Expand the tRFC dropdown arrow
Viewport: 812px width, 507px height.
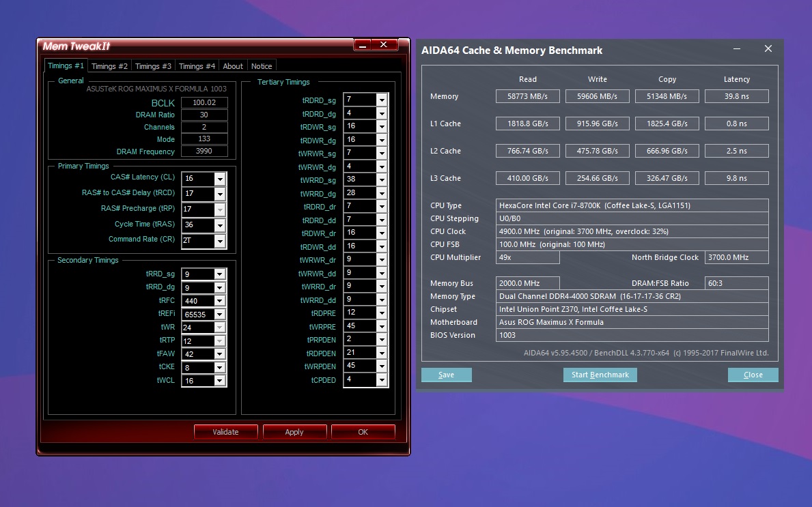220,300
